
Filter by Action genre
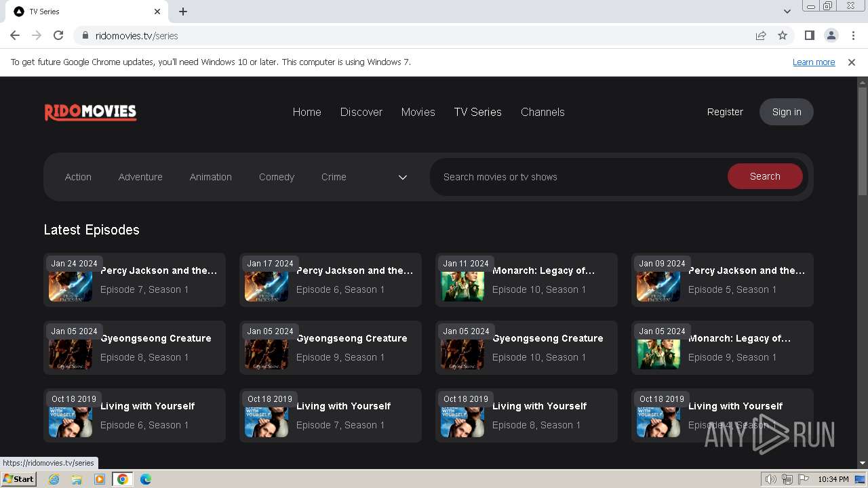[78, 177]
